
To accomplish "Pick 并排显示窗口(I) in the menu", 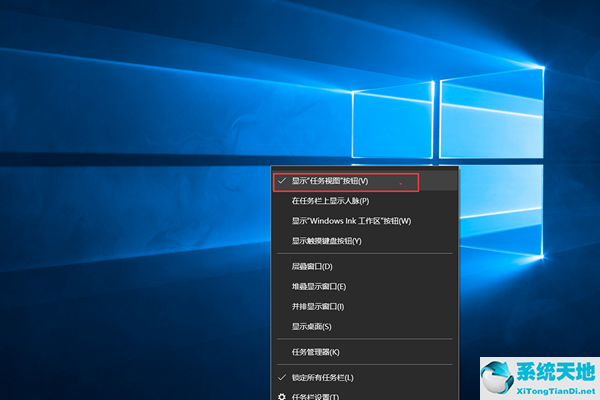I will [x=318, y=307].
